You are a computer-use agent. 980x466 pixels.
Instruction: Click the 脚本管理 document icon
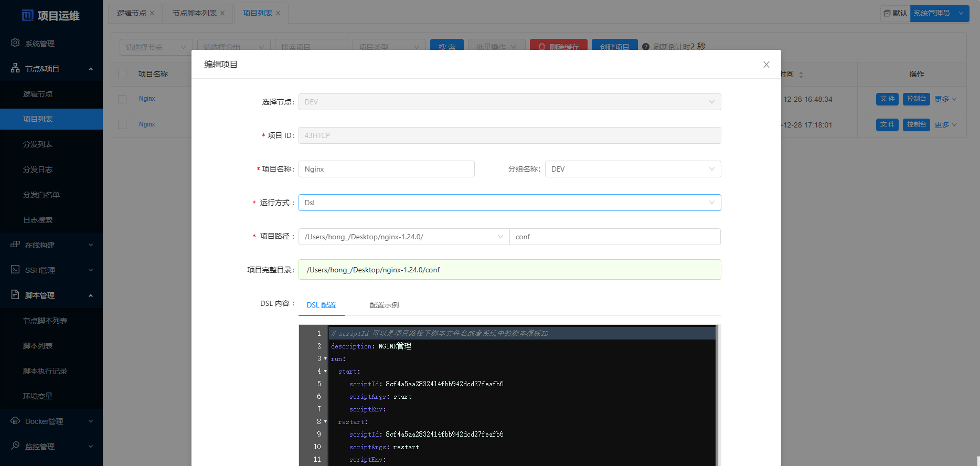point(15,295)
